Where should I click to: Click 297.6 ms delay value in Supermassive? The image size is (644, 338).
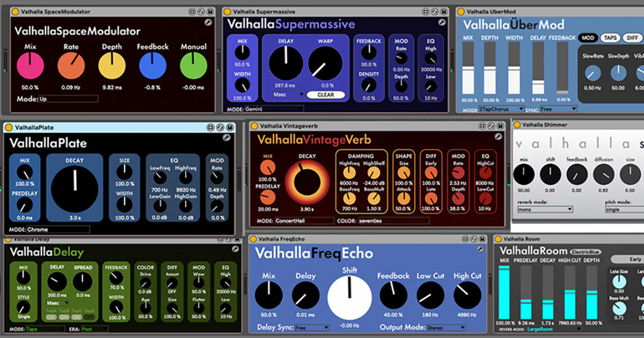pyautogui.click(x=286, y=85)
